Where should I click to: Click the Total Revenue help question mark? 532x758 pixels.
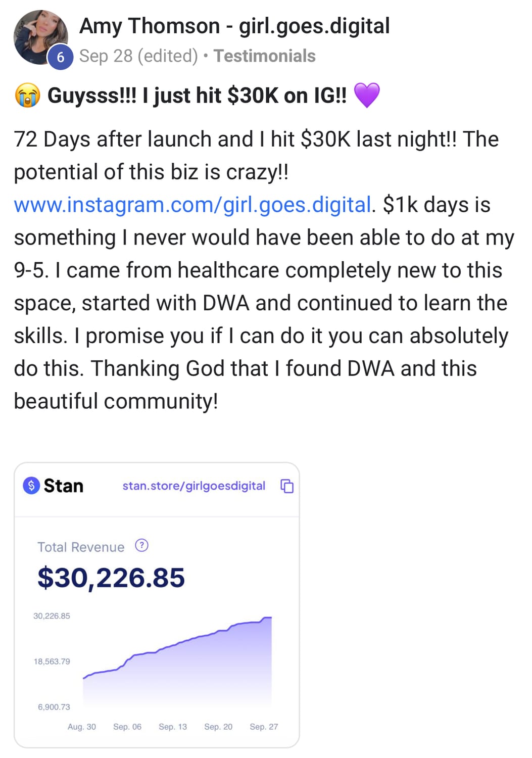point(142,545)
